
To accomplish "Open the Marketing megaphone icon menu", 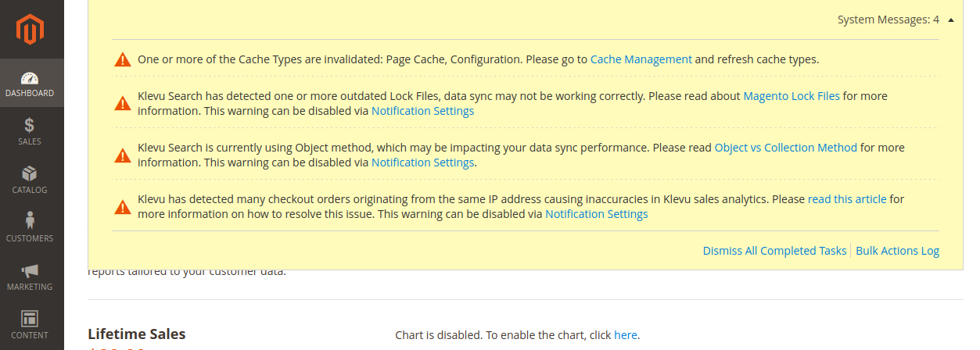I will (x=30, y=271).
